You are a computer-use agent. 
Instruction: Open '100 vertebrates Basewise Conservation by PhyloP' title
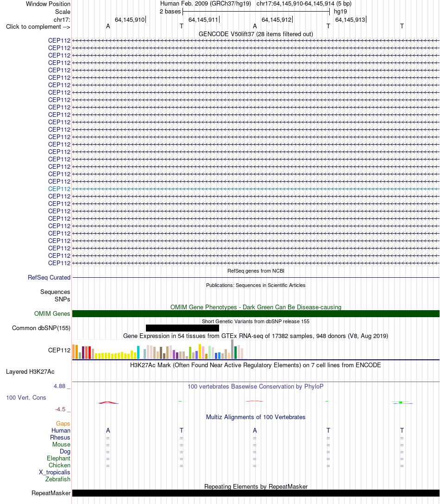pyautogui.click(x=256, y=386)
